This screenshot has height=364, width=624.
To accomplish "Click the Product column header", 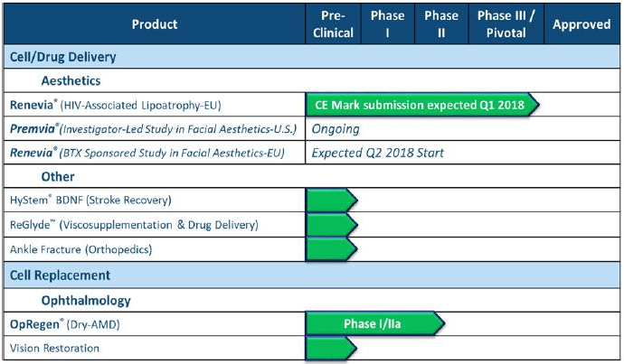I will click(155, 24).
